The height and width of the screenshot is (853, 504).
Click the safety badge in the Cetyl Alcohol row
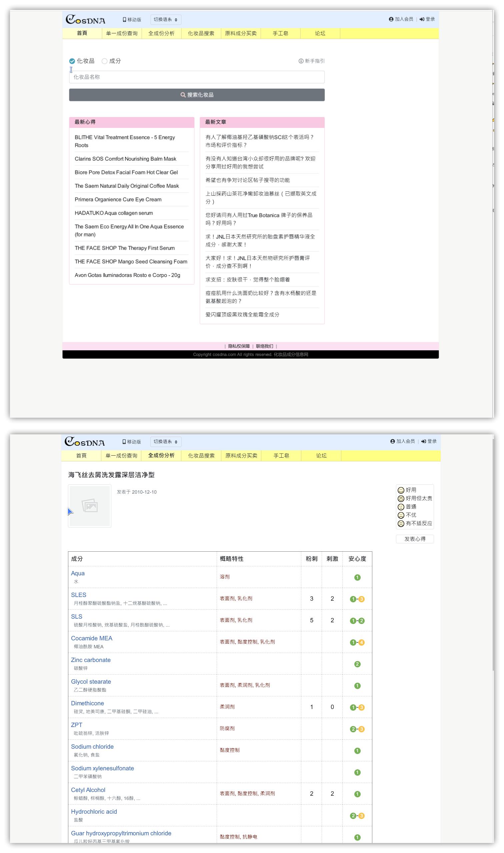pos(357,794)
